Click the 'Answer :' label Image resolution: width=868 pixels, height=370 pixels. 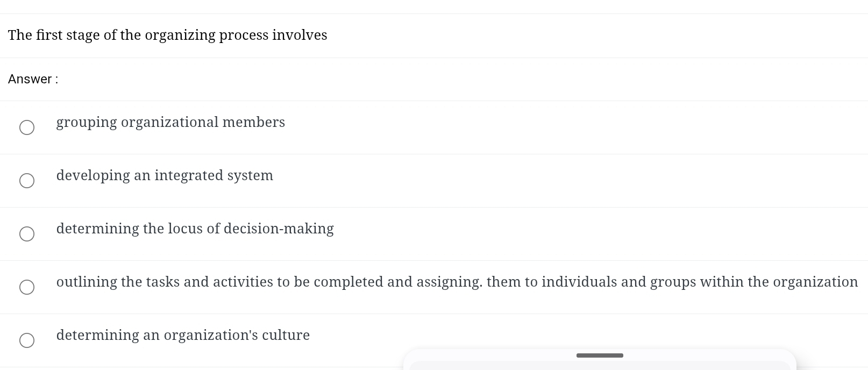33,79
